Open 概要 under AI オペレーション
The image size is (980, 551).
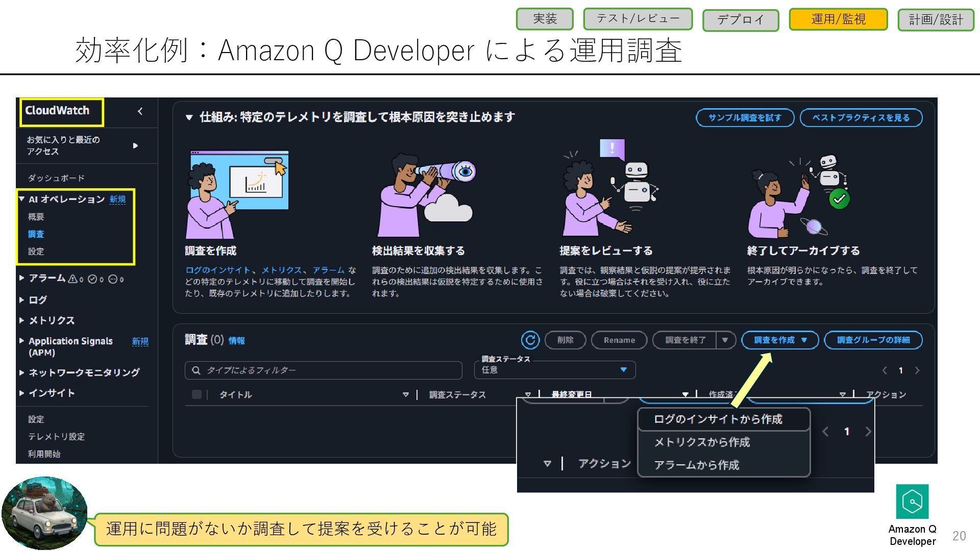tap(36, 217)
